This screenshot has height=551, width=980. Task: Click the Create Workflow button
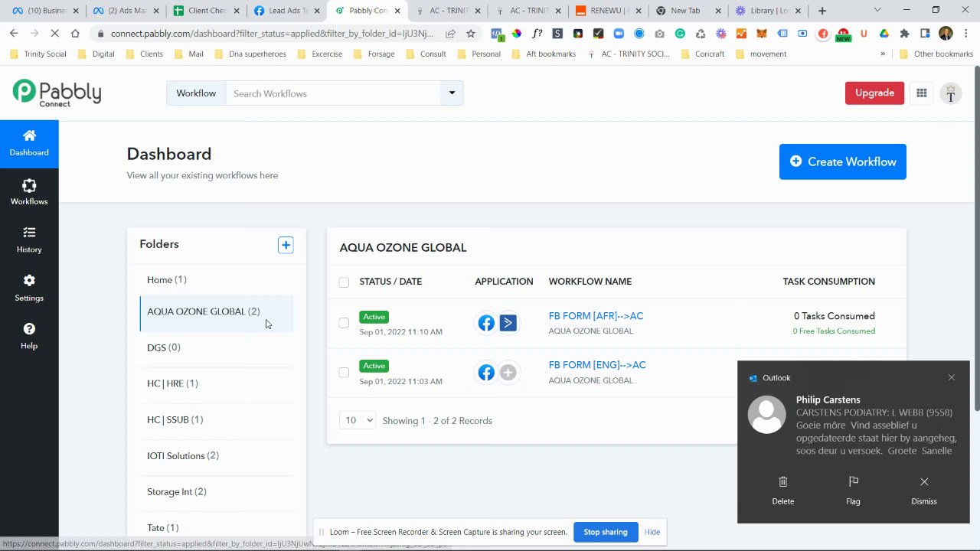(843, 161)
